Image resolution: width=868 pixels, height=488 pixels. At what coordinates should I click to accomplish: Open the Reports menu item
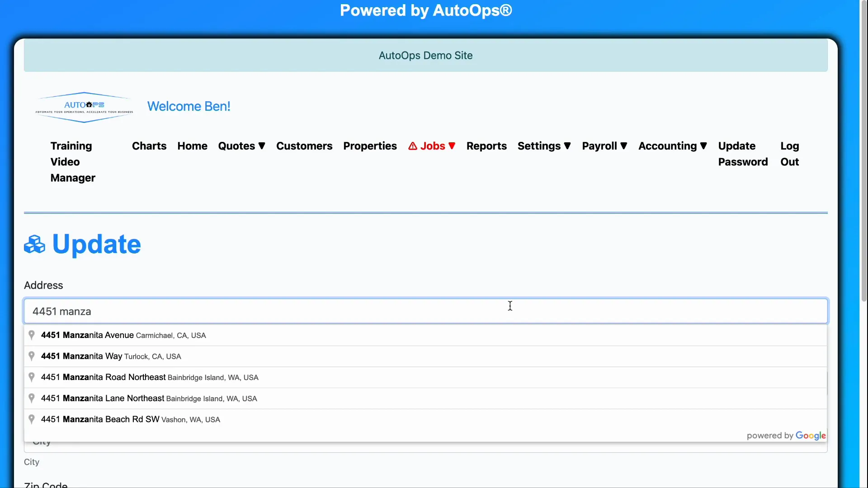pos(486,146)
